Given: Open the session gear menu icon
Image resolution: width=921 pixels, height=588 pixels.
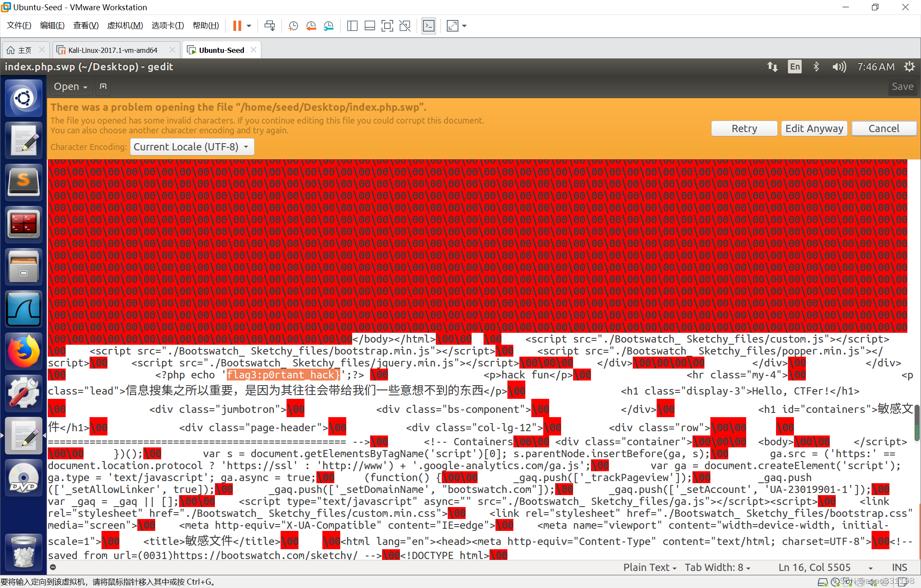Looking at the screenshot, I should coord(909,67).
